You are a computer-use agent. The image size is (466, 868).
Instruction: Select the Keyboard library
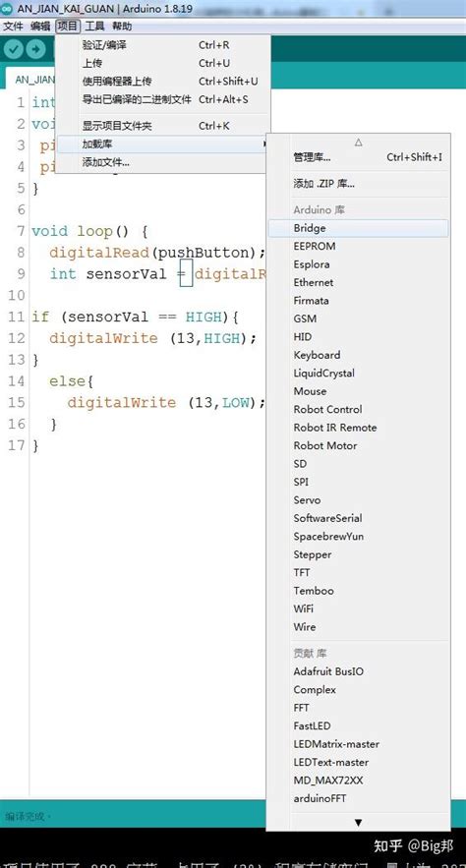pos(358,355)
